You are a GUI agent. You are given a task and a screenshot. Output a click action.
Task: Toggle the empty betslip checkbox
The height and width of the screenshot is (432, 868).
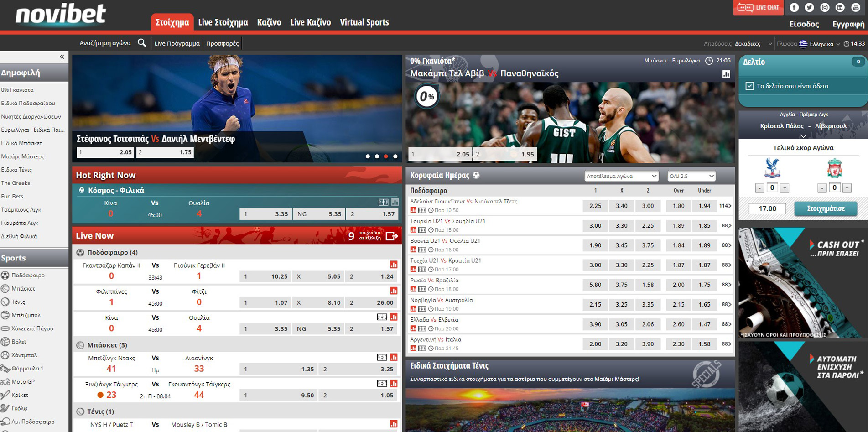[x=749, y=86]
